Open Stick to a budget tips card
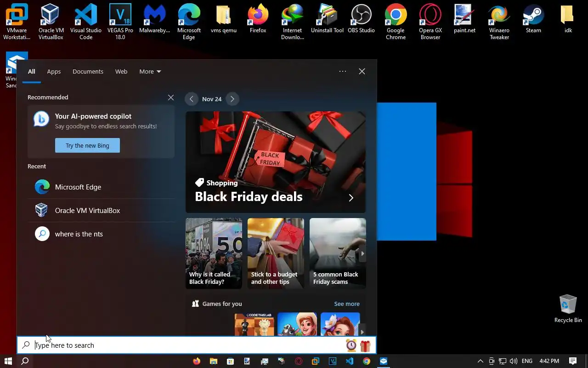 click(276, 253)
